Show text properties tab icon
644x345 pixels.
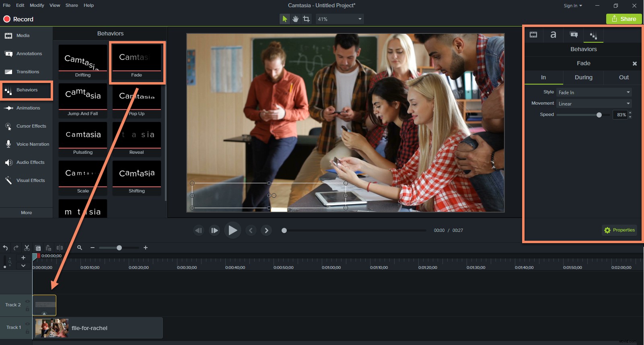click(553, 35)
